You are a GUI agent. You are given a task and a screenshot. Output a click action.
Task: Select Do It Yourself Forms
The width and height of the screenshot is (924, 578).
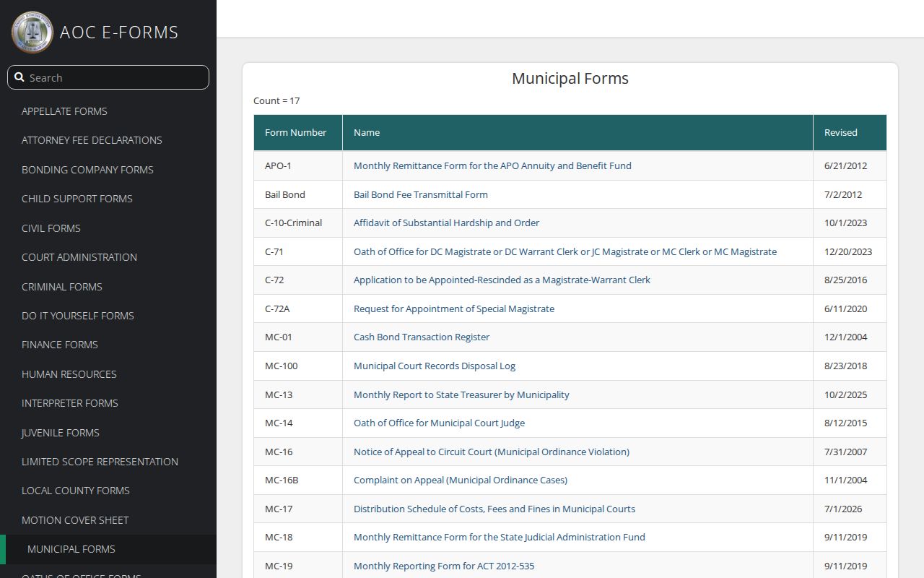point(78,316)
